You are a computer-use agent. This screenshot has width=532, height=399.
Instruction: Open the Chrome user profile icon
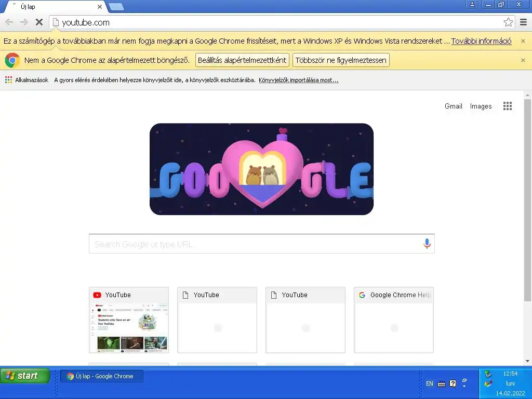point(472,4)
